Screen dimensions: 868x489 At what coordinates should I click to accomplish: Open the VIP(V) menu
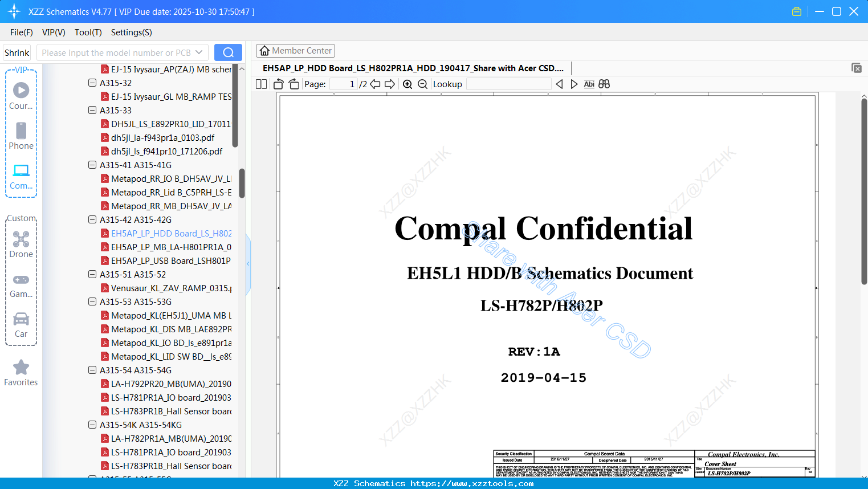pos(54,32)
